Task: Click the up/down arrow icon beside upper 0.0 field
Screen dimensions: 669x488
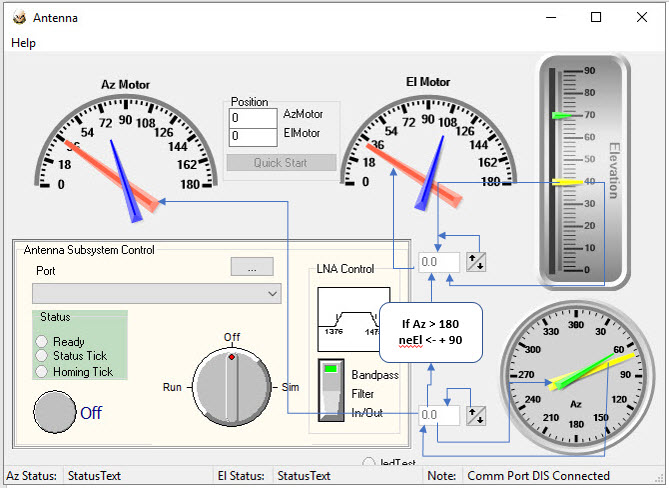Action: point(477,262)
